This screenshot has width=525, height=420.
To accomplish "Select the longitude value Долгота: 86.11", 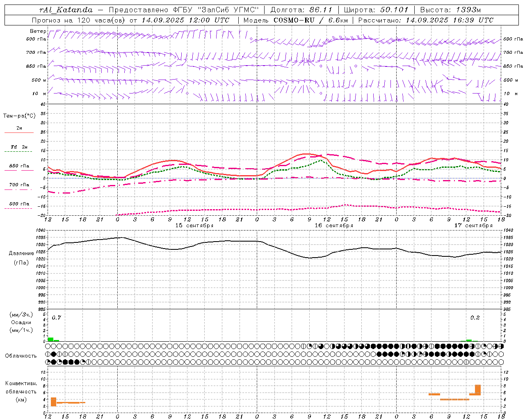I will [x=301, y=10].
